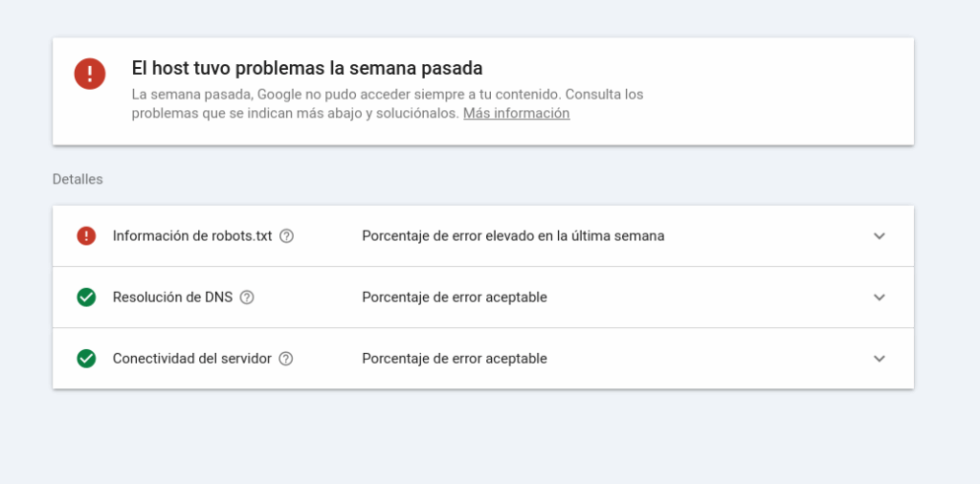
Task: Open the help tooltip for Resolución de DNS
Action: tap(247, 297)
